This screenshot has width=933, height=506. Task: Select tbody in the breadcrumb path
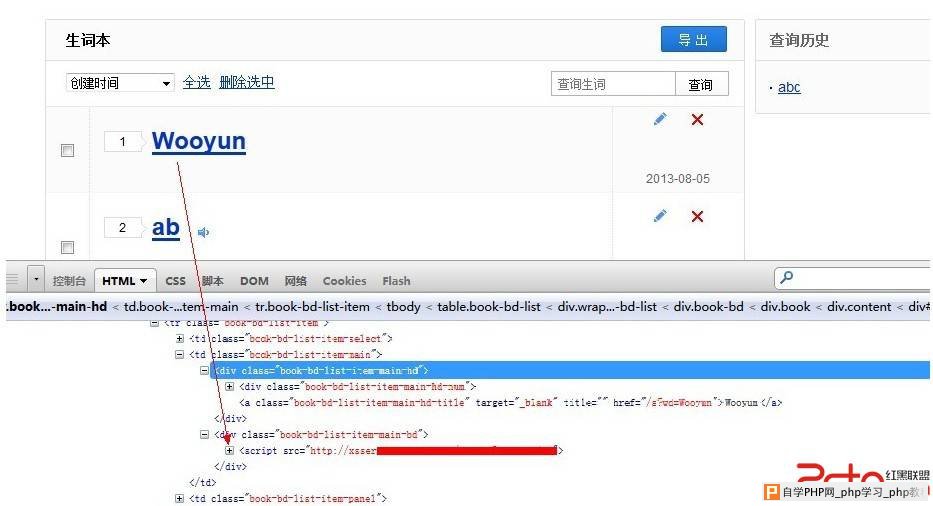[x=403, y=307]
